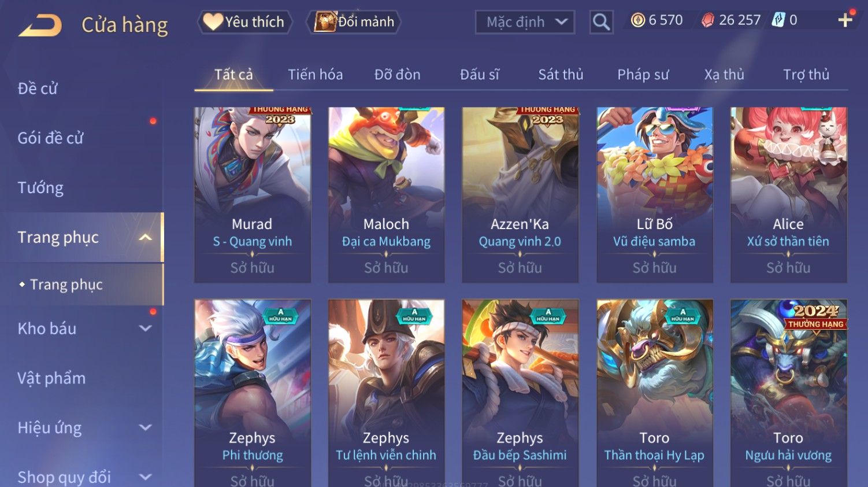
Task: Collapse the Trang phục sidebar section
Action: point(145,237)
